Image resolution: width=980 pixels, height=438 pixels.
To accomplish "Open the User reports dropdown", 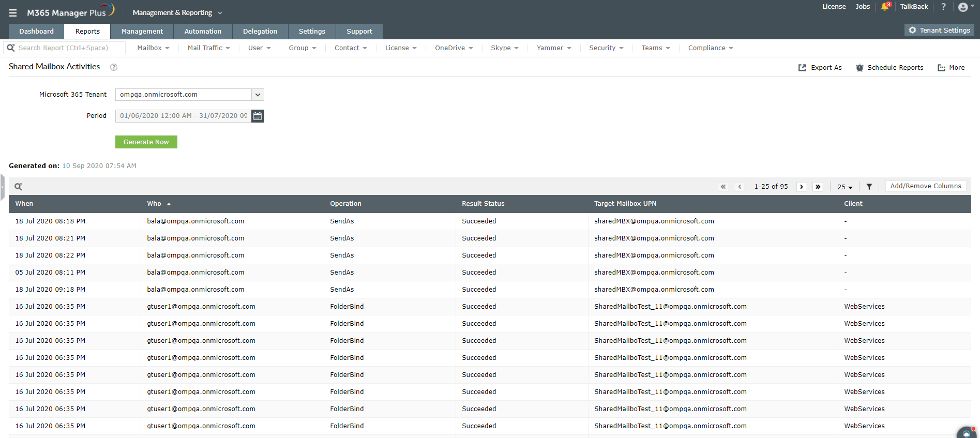I will tap(259, 48).
